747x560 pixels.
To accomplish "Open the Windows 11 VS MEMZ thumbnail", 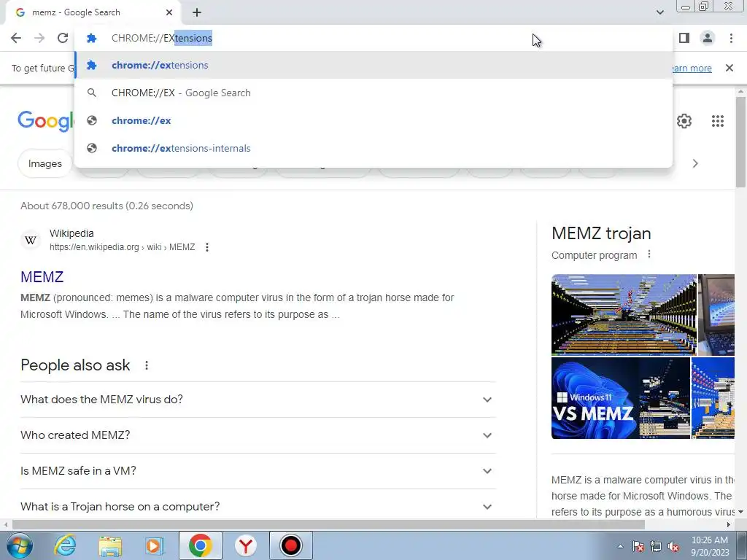I will point(620,398).
